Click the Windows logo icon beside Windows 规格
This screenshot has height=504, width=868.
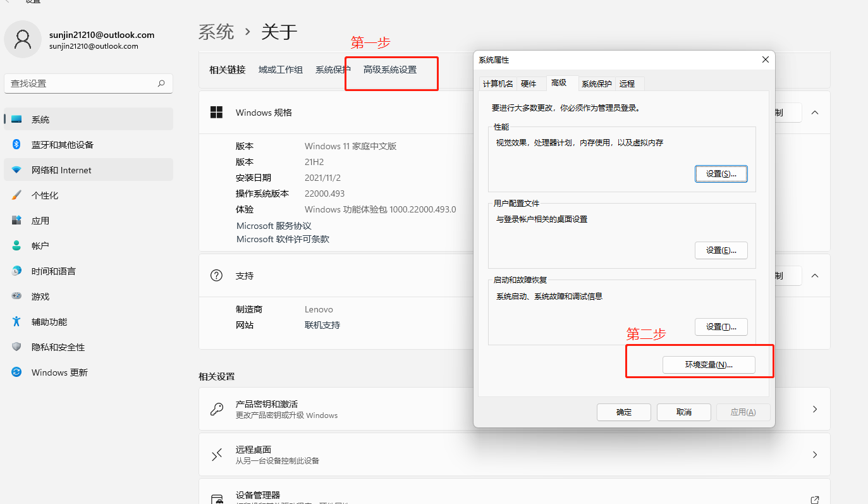pyautogui.click(x=216, y=112)
